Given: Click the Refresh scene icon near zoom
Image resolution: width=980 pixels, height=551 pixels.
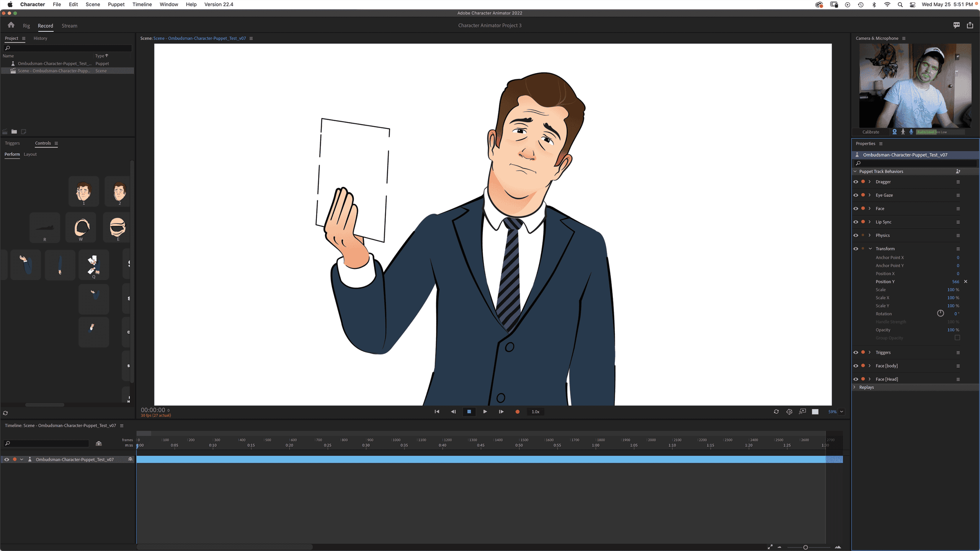Looking at the screenshot, I should (x=776, y=412).
